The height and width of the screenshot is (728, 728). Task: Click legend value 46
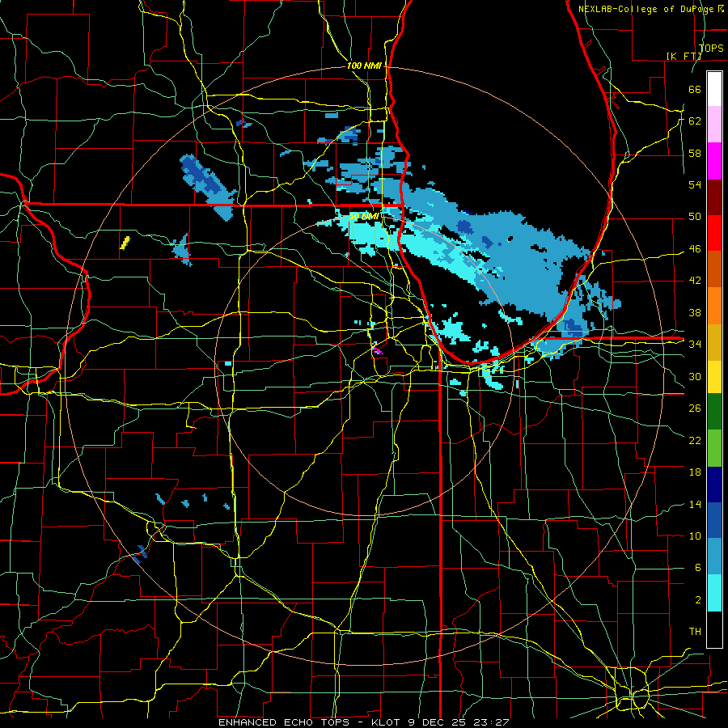click(695, 249)
